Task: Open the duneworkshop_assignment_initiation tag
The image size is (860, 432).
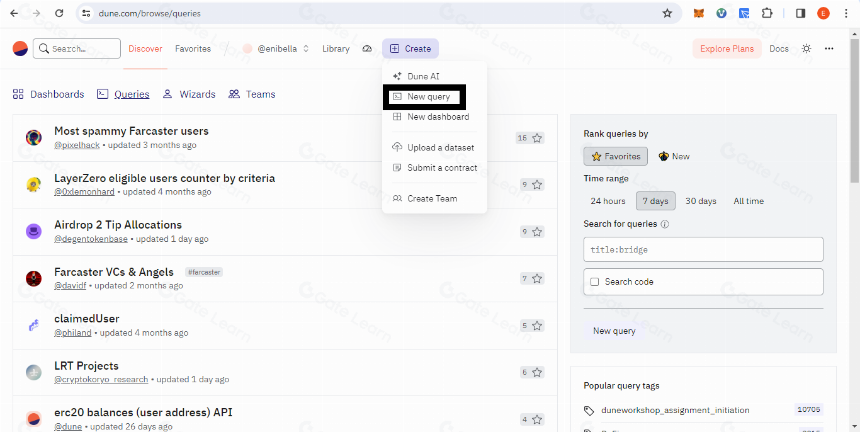Action: point(675,410)
